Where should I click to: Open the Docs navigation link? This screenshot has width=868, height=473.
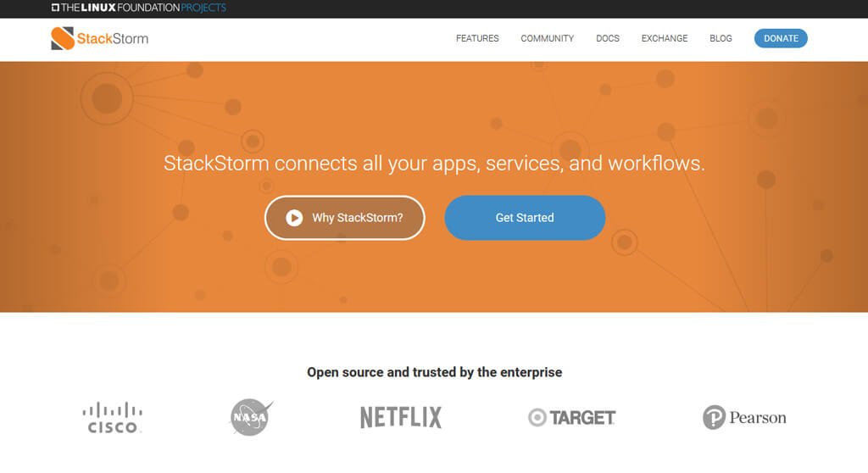click(607, 38)
